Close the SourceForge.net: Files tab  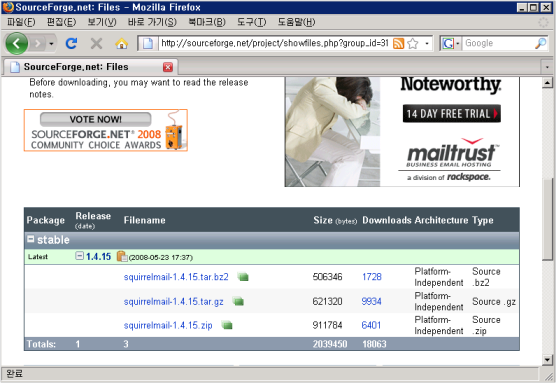(x=168, y=67)
